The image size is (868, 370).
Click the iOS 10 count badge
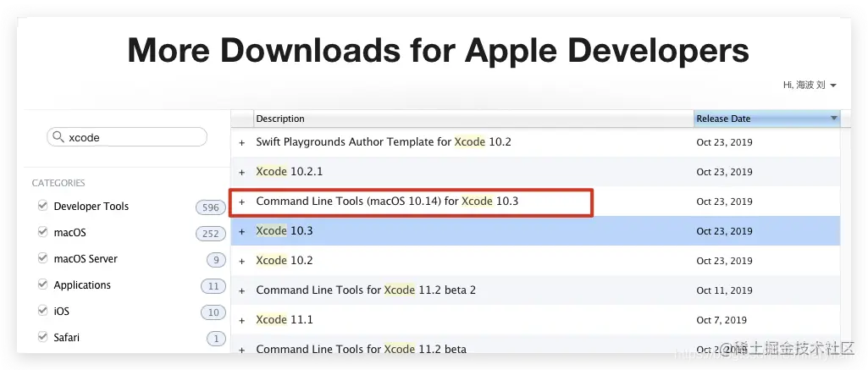213,312
